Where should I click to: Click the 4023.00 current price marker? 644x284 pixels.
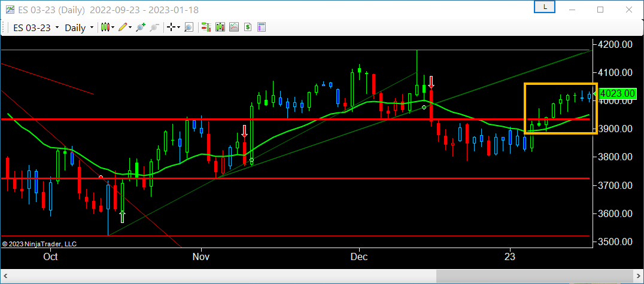point(616,94)
